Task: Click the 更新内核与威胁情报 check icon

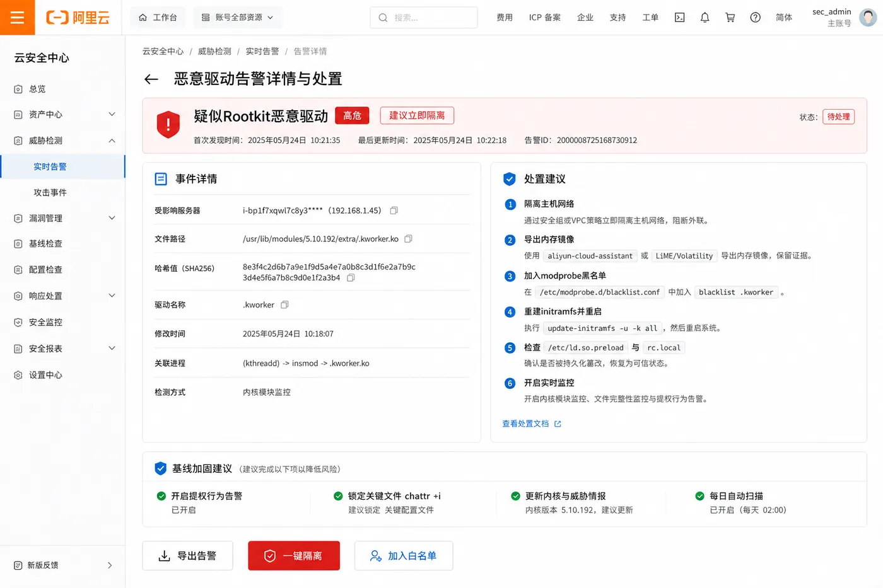Action: 515,496
